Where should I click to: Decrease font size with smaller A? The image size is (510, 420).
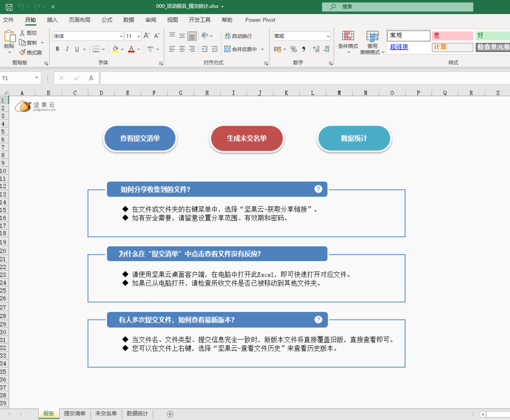tap(157, 36)
